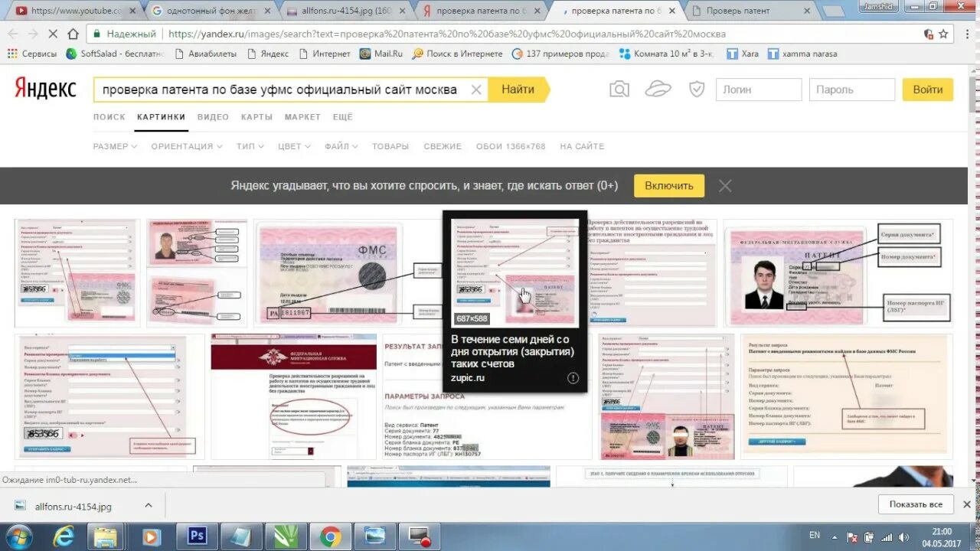Open xamma narasa bookmark

(x=802, y=54)
